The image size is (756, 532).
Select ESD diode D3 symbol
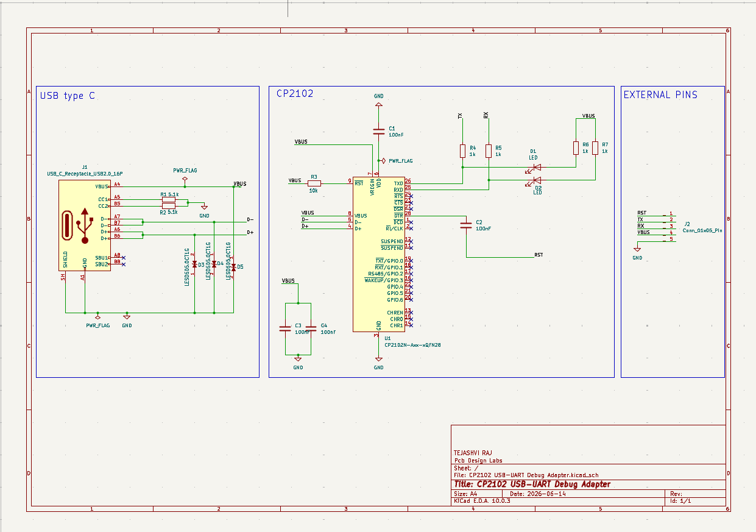tap(194, 264)
